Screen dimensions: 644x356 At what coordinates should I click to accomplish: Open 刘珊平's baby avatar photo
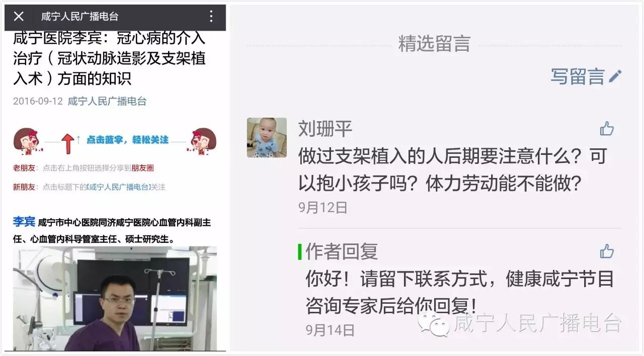[x=267, y=138]
